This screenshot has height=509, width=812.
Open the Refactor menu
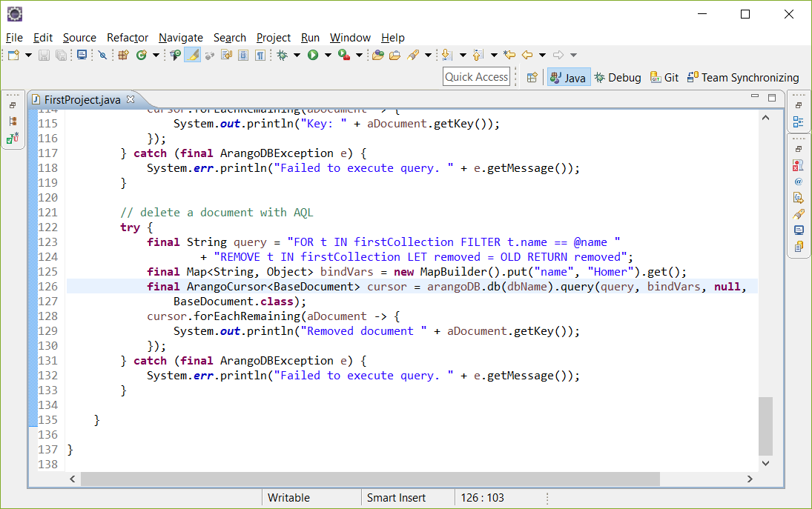pyautogui.click(x=127, y=38)
